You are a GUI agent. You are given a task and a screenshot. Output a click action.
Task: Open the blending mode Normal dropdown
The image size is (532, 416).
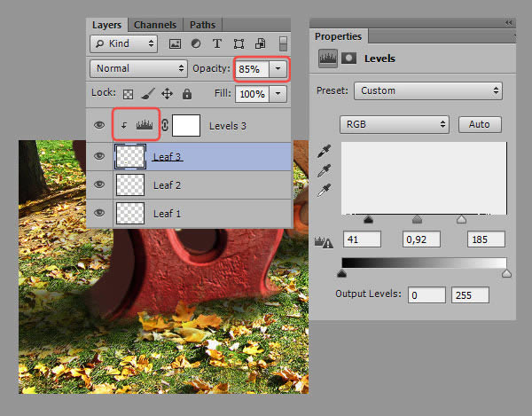pos(137,68)
